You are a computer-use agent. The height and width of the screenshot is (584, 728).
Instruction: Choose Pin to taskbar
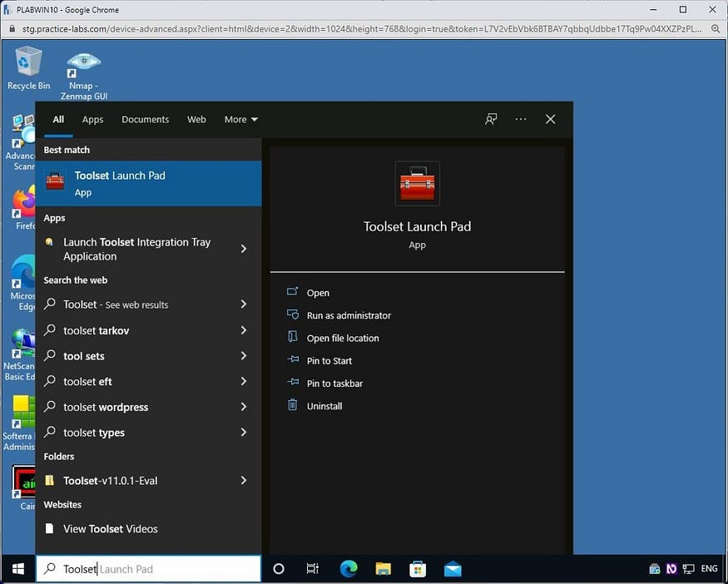pos(334,384)
